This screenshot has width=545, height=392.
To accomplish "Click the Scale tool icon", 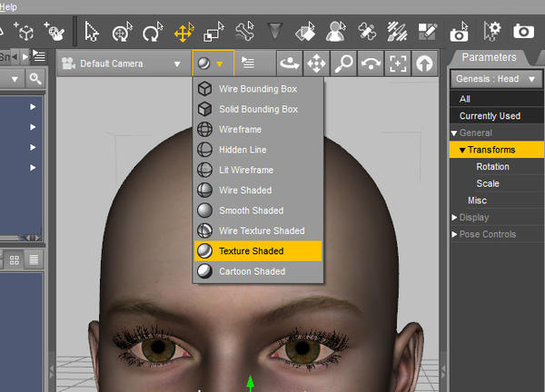I will tap(213, 34).
